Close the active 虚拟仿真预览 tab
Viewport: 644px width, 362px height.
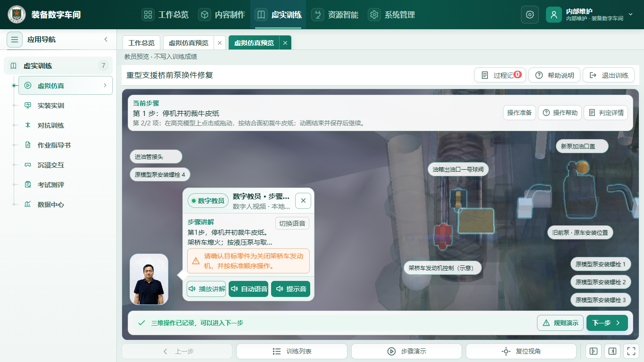(x=285, y=43)
